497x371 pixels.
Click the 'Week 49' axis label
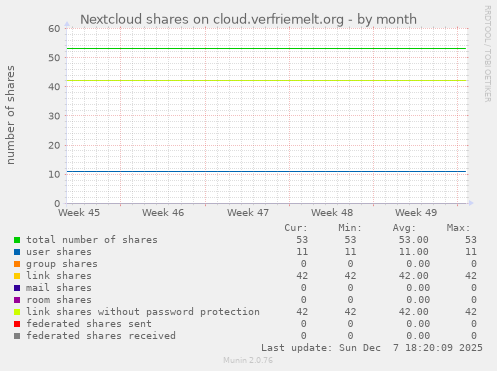[416, 212]
